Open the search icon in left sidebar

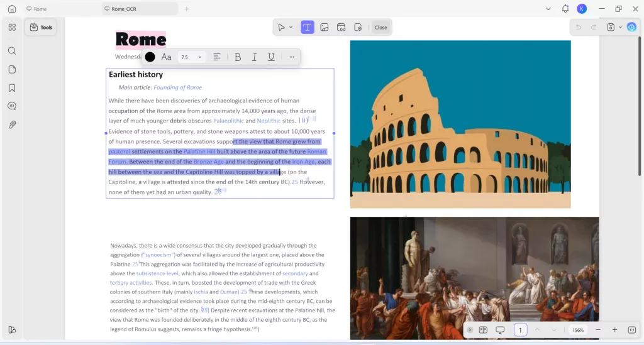pos(12,51)
